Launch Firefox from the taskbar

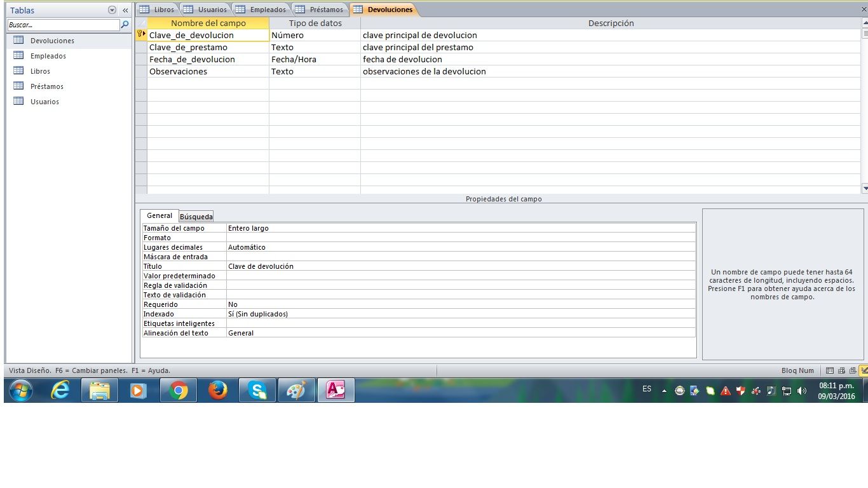pos(218,391)
